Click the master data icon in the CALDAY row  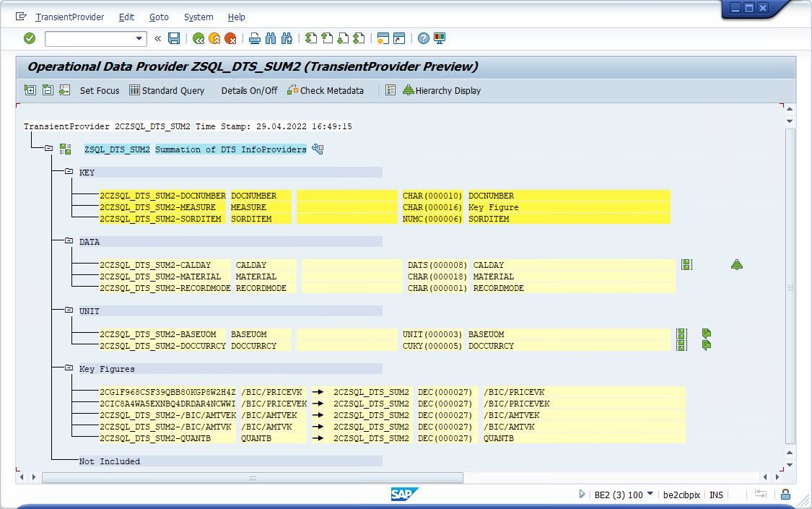pos(686,265)
